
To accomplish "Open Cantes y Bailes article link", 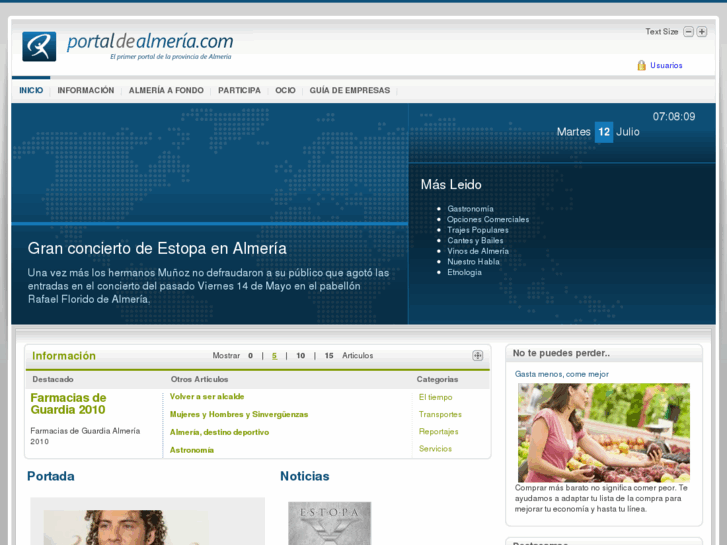I will [475, 241].
